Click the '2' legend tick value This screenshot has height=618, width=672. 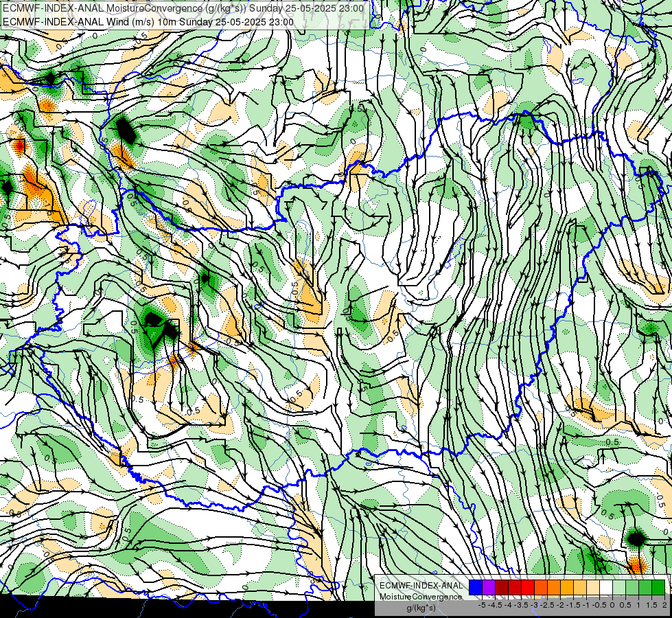(x=664, y=605)
